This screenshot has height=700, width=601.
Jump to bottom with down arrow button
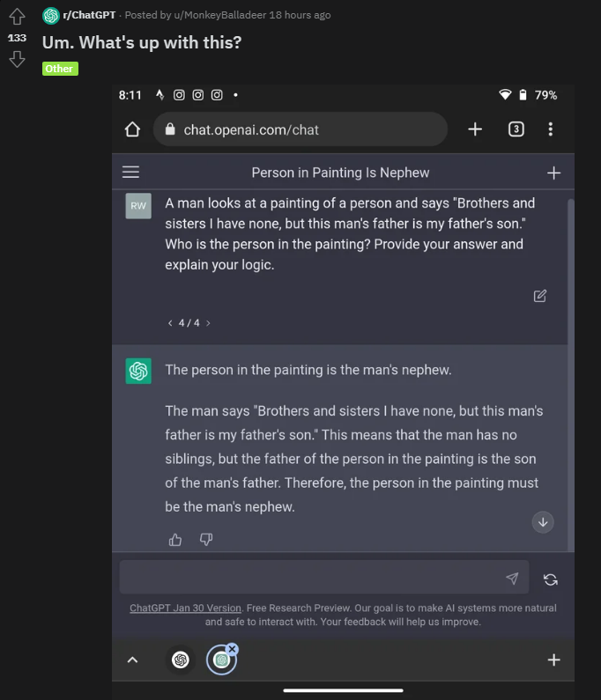(x=543, y=522)
